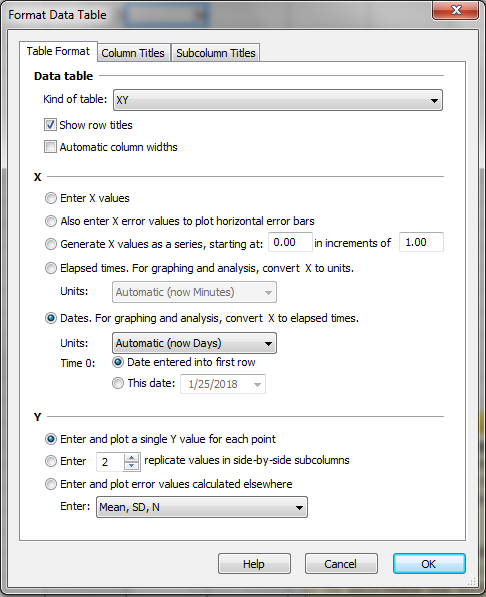Image resolution: width=486 pixels, height=597 pixels.
Task: Increase replicate count with up stepper arrow
Action: click(x=131, y=458)
